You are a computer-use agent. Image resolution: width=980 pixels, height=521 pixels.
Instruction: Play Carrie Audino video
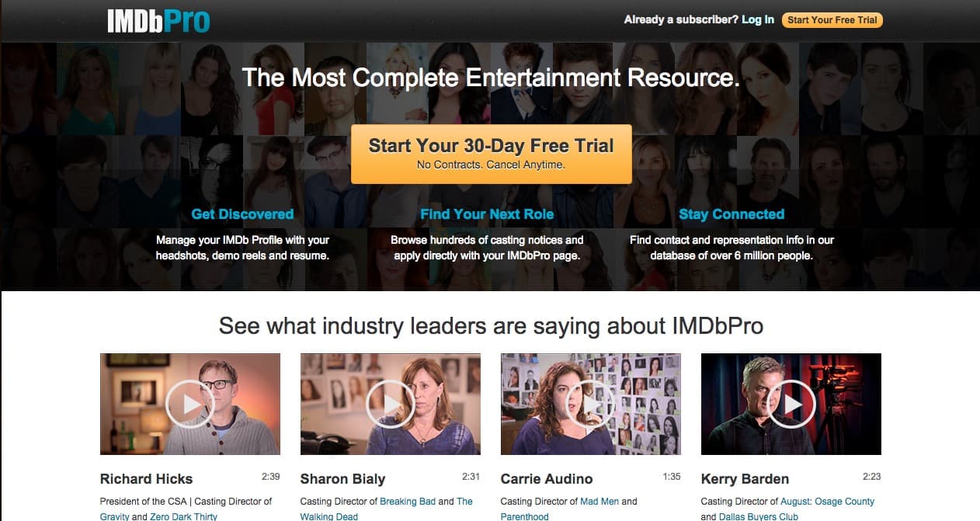point(590,404)
